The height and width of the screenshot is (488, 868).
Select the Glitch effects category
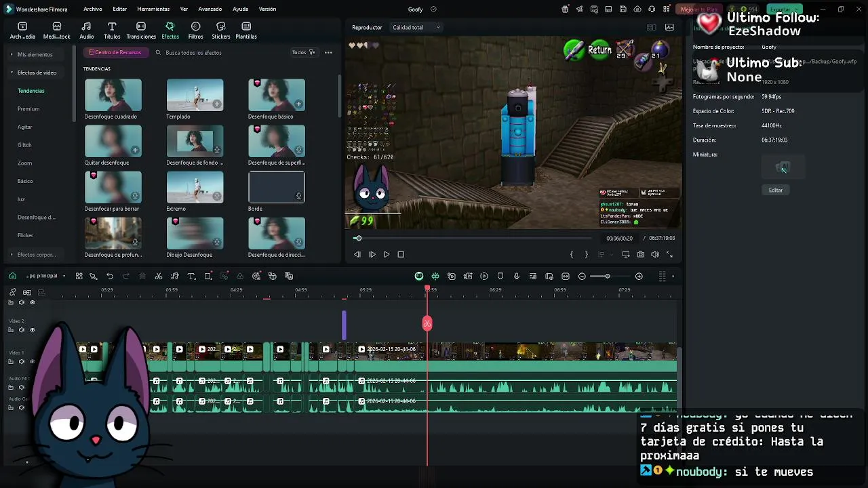(x=24, y=145)
